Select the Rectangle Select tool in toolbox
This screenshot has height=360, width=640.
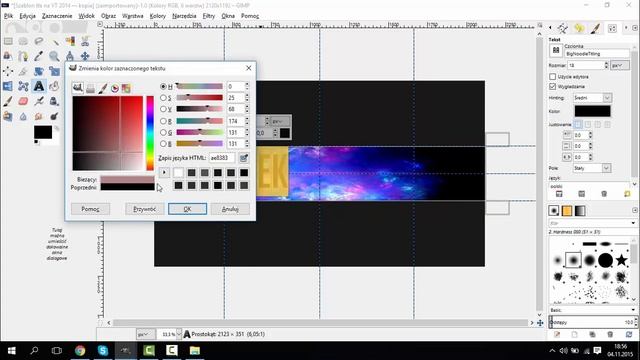(8, 41)
